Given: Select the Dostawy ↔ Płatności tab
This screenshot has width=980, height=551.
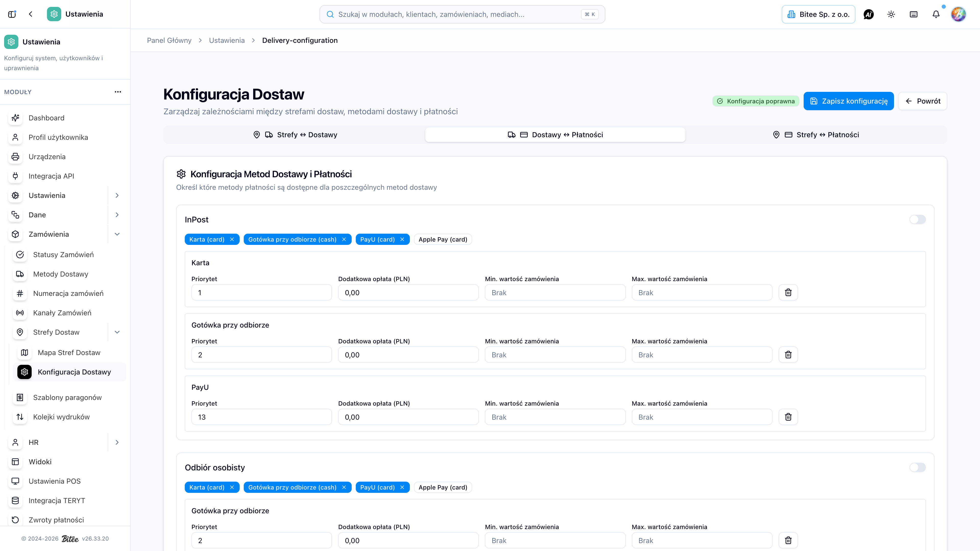Looking at the screenshot, I should 555,135.
